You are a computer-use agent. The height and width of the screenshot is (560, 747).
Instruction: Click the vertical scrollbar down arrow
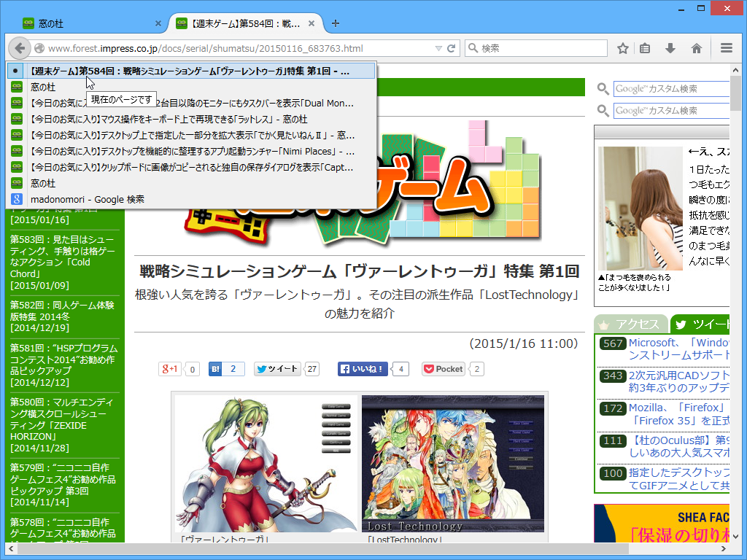coord(736,536)
